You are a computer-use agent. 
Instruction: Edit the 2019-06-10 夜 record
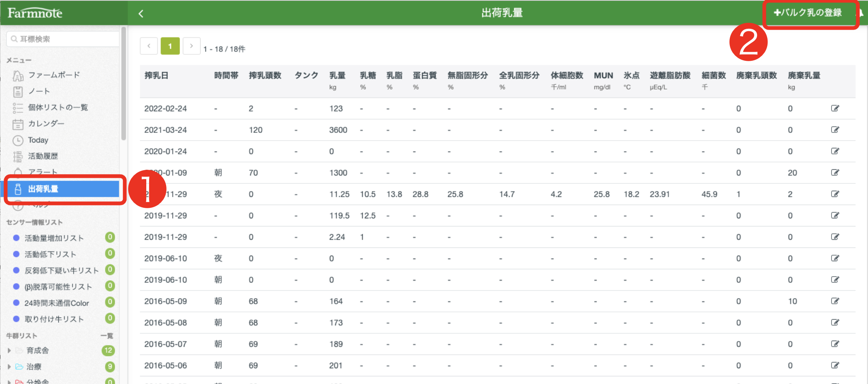click(835, 258)
